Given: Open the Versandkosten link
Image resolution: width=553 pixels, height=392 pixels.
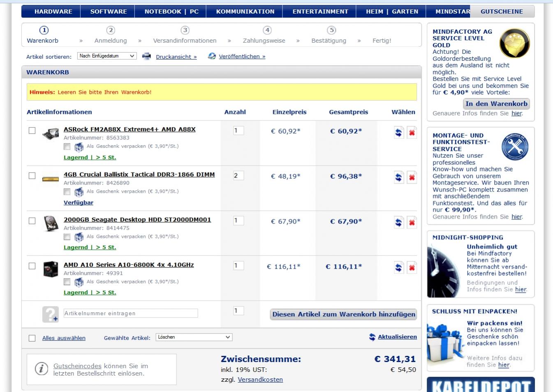Looking at the screenshot, I should point(260,380).
